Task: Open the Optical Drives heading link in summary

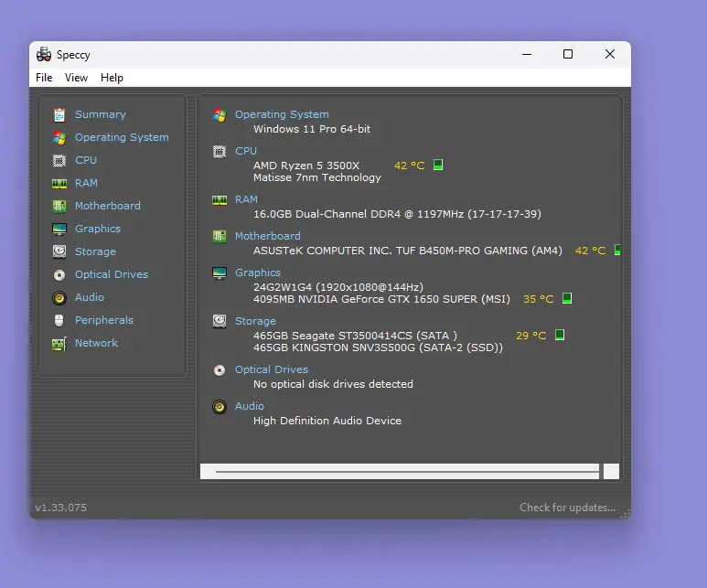Action: pyautogui.click(x=272, y=369)
